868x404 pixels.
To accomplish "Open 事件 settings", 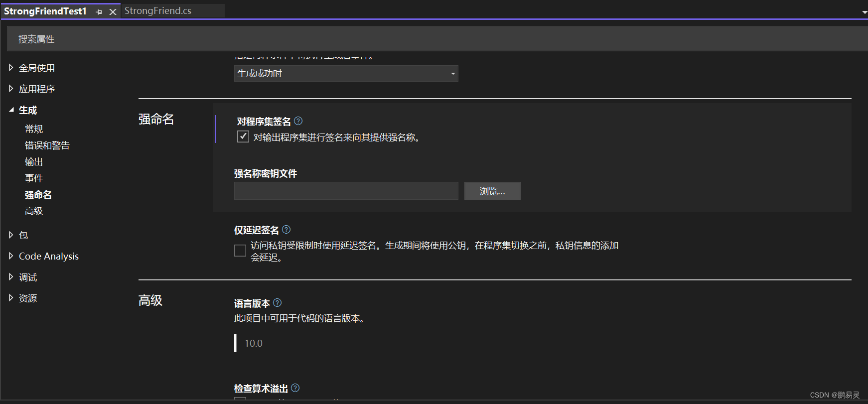I will pyautogui.click(x=34, y=178).
